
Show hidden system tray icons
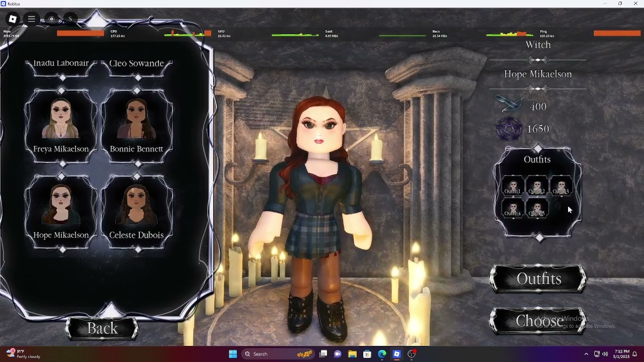click(586, 354)
